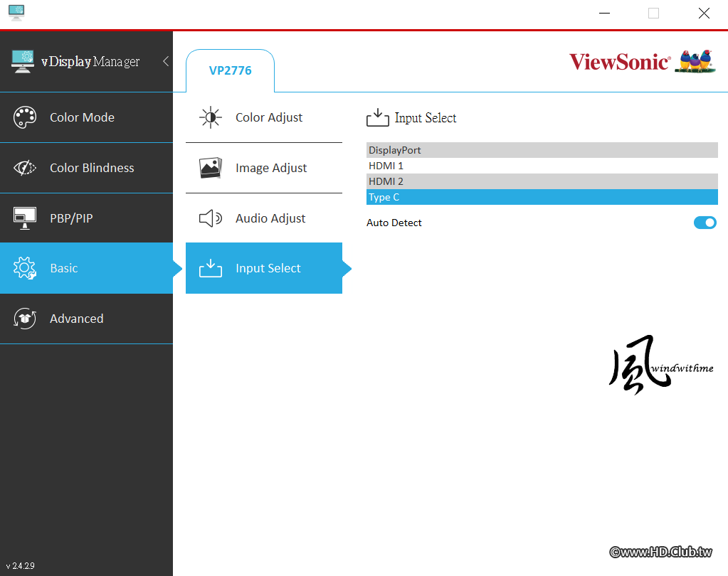Click the vDisplayManager monitor logo icon
The image size is (728, 576).
[22, 62]
